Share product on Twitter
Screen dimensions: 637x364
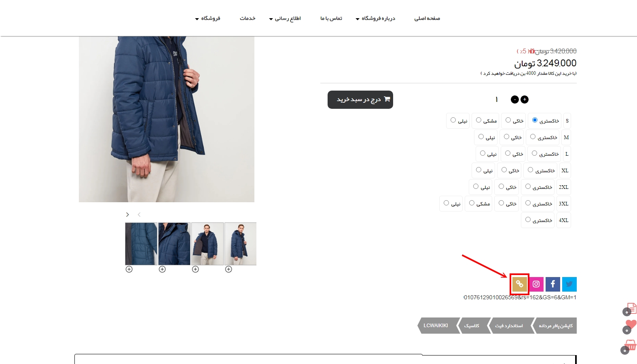569,284
